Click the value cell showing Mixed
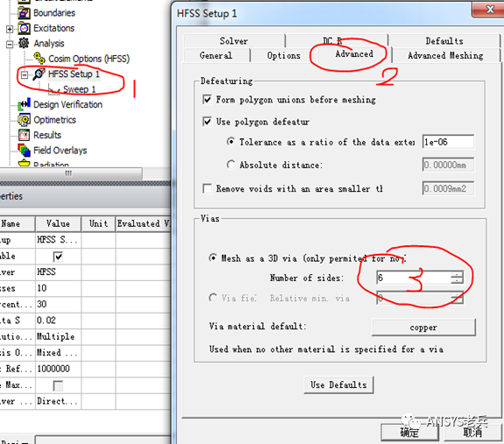Screen dimensions: 504x444 (x=58, y=353)
